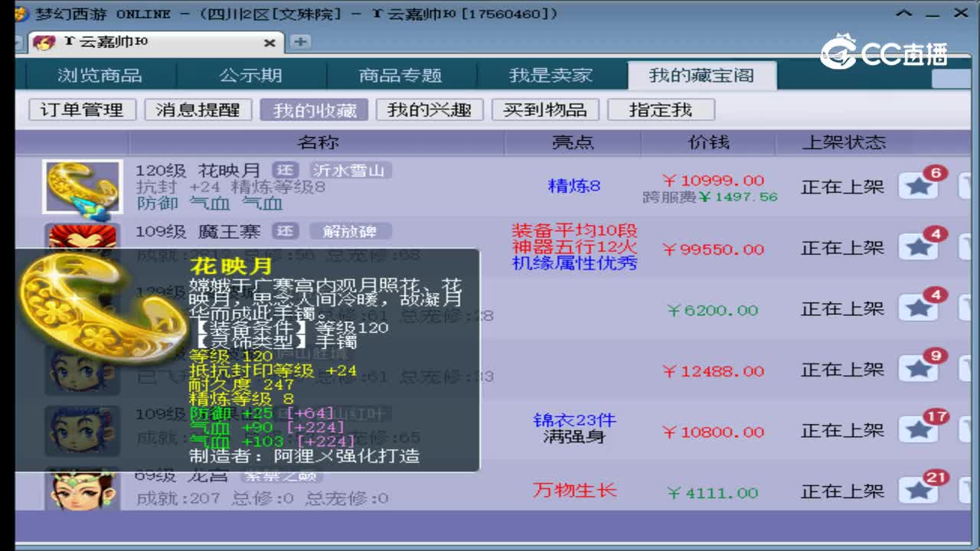Click the price ¥99550.00
The width and height of the screenshot is (980, 551).
714,249
